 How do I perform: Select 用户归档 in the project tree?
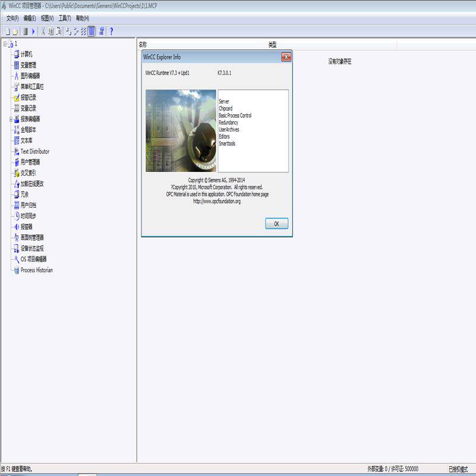coord(28,205)
